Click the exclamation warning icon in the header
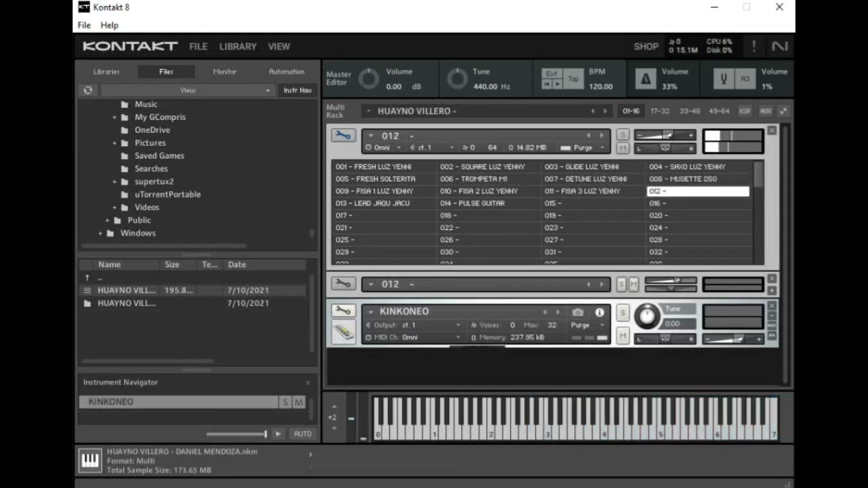The width and height of the screenshot is (868, 488). pos(753,46)
